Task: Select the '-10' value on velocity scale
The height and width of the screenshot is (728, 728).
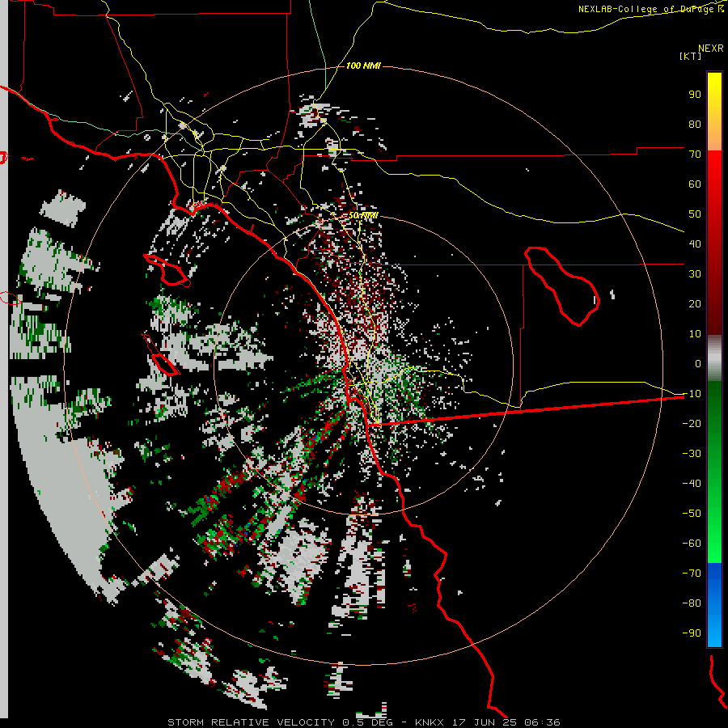Action: (x=692, y=394)
